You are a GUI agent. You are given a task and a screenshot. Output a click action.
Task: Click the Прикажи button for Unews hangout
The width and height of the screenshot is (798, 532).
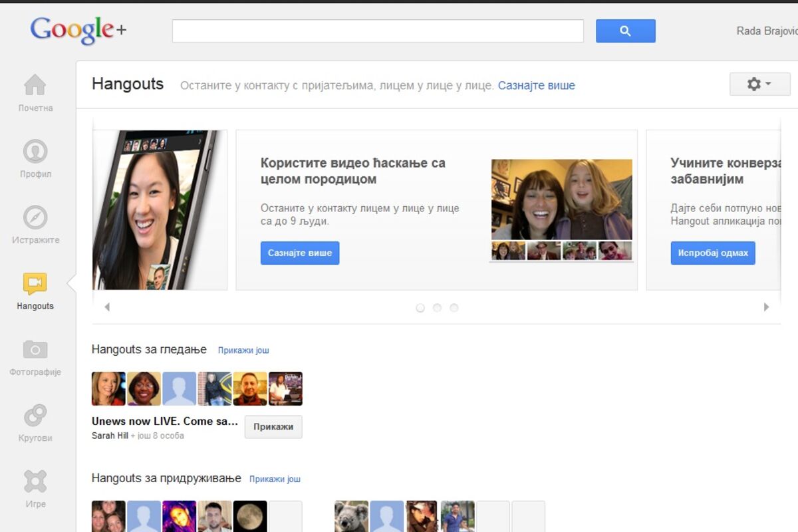point(273,427)
